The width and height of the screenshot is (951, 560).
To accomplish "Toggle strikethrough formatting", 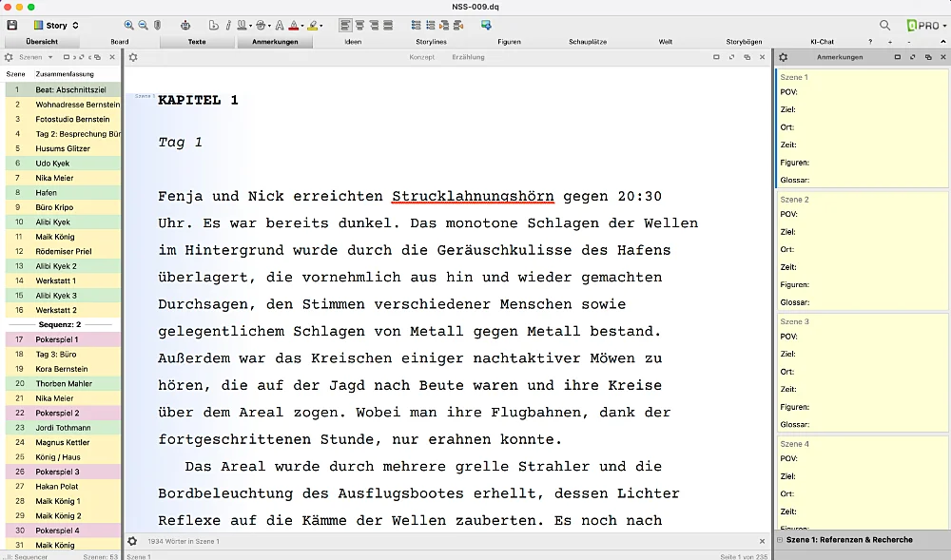I will tap(261, 25).
